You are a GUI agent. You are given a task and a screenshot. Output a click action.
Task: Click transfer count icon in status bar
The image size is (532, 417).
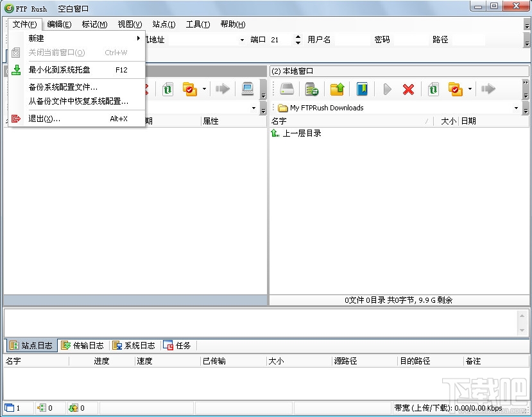74,408
